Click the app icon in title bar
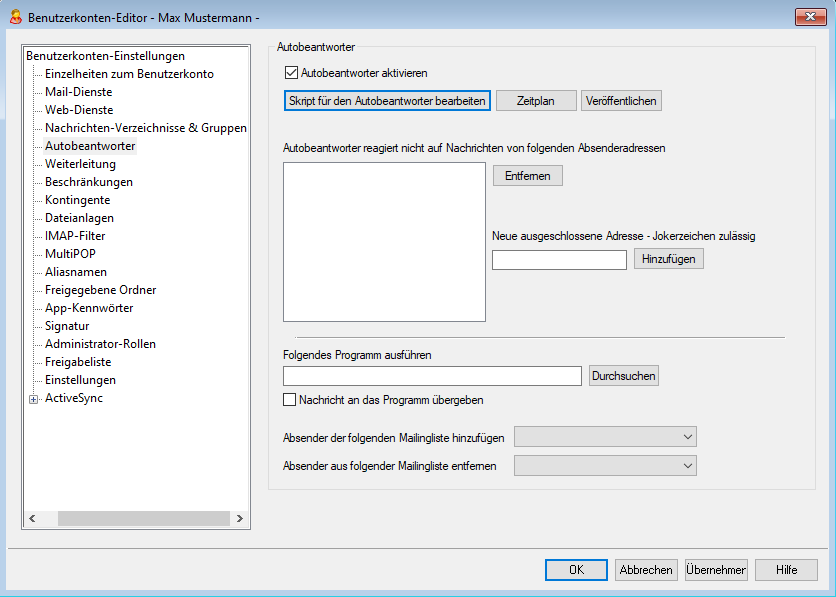The height and width of the screenshot is (597, 836). click(15, 16)
